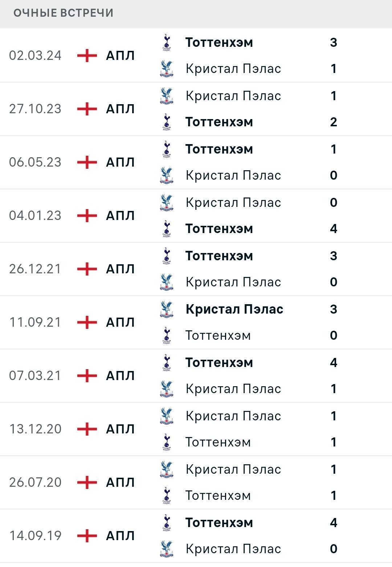The width and height of the screenshot is (392, 567).
Task: Open the match dated 04.01.23
Action: [196, 216]
